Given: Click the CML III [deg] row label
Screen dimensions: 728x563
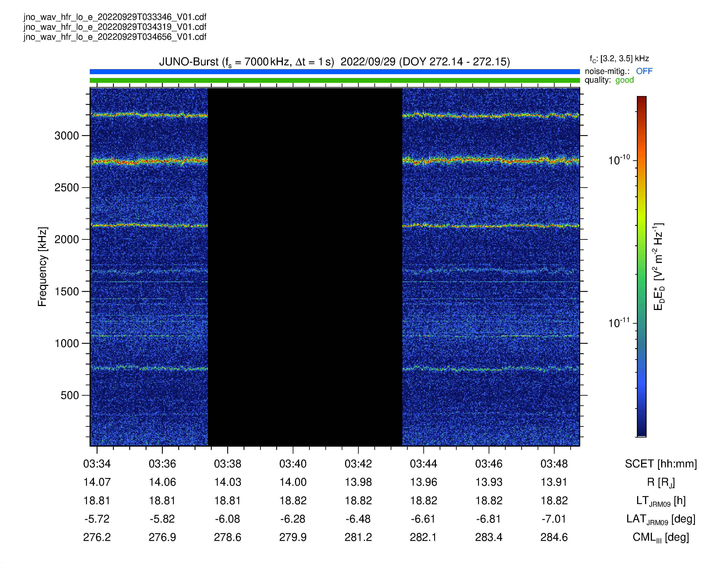Looking at the screenshot, I should click(x=661, y=537).
